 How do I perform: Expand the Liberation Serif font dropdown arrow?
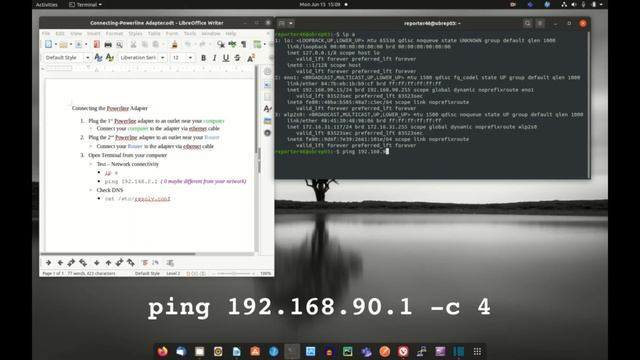[x=162, y=58]
